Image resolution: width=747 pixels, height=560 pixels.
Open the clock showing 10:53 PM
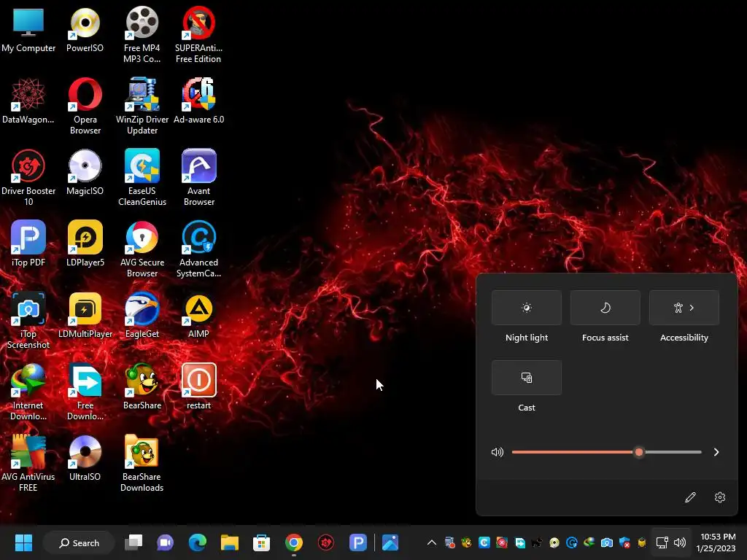pos(718,542)
